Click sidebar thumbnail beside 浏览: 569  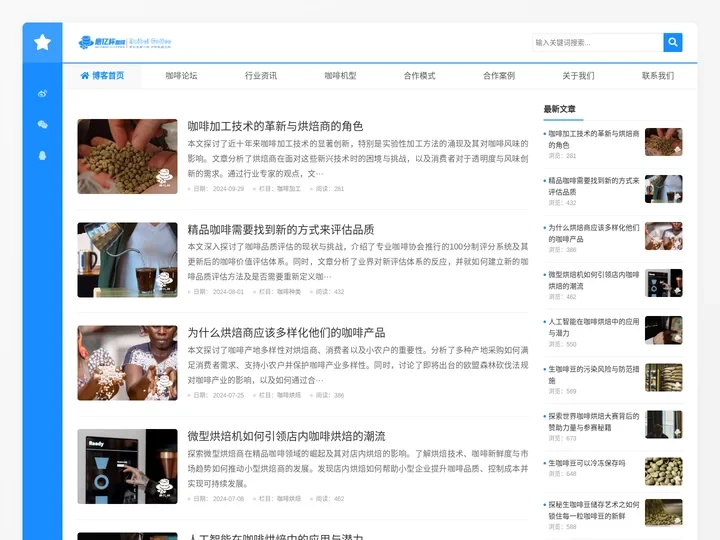[664, 377]
